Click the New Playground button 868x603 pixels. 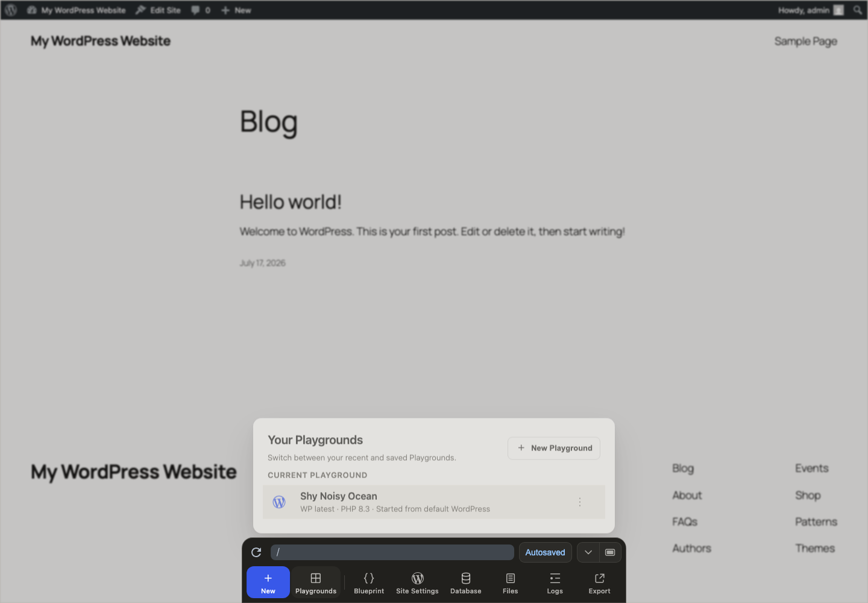[554, 448]
